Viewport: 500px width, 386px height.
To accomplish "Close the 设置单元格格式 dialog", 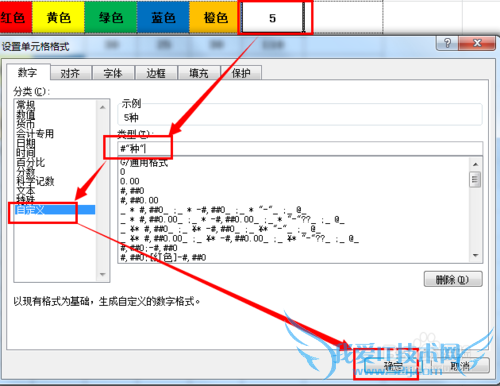I will 477,43.
